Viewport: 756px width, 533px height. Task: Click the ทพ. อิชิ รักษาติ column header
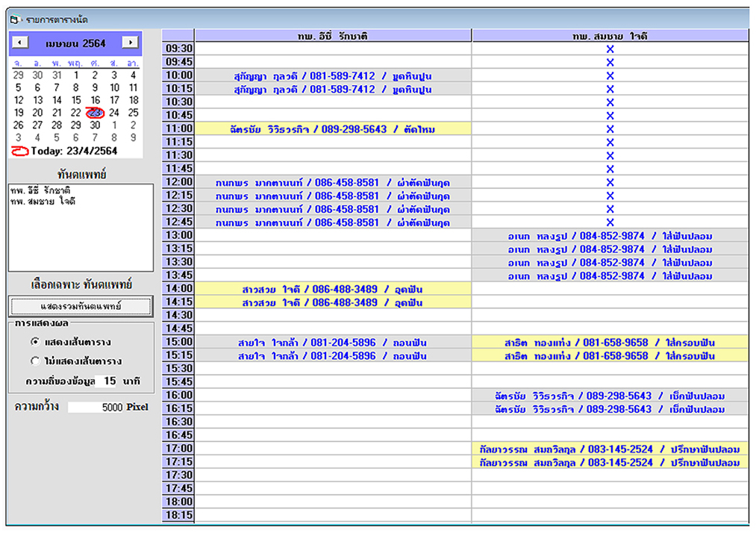[333, 36]
